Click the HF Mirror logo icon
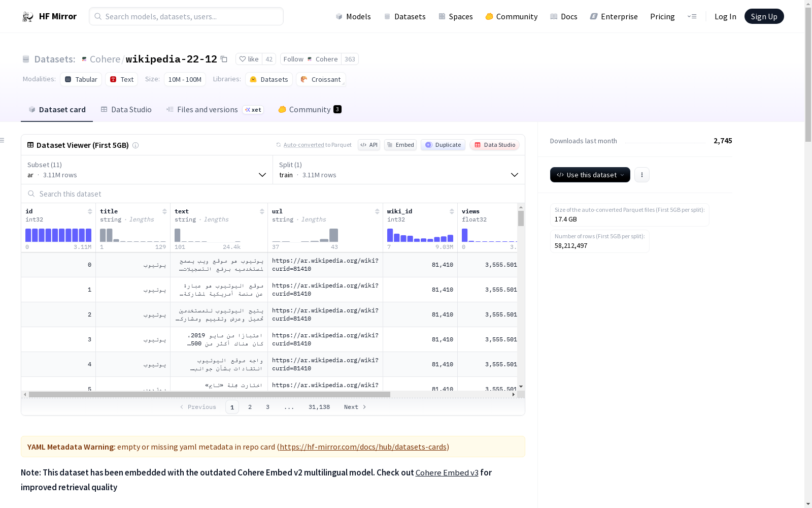The image size is (812, 508). (x=28, y=16)
